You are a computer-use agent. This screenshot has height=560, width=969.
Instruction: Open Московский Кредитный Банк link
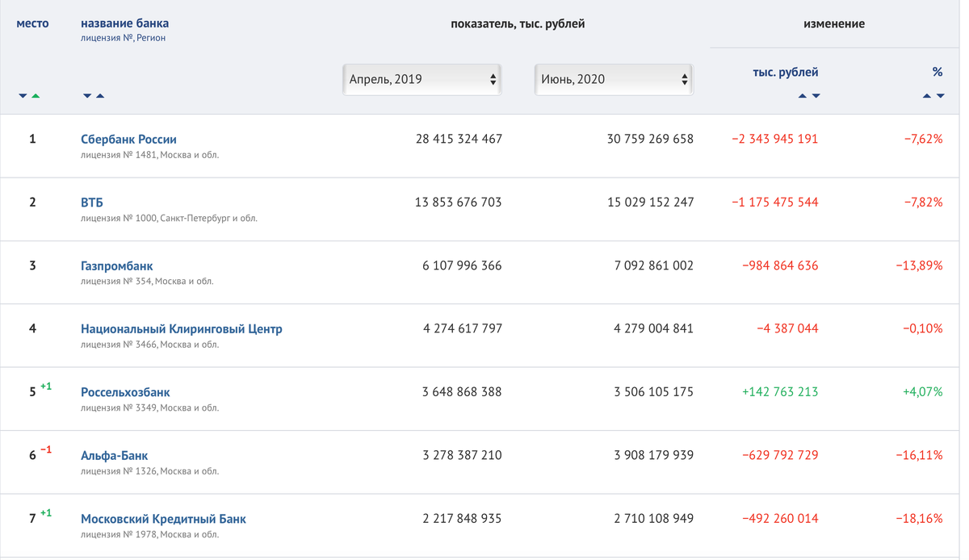coord(163,519)
